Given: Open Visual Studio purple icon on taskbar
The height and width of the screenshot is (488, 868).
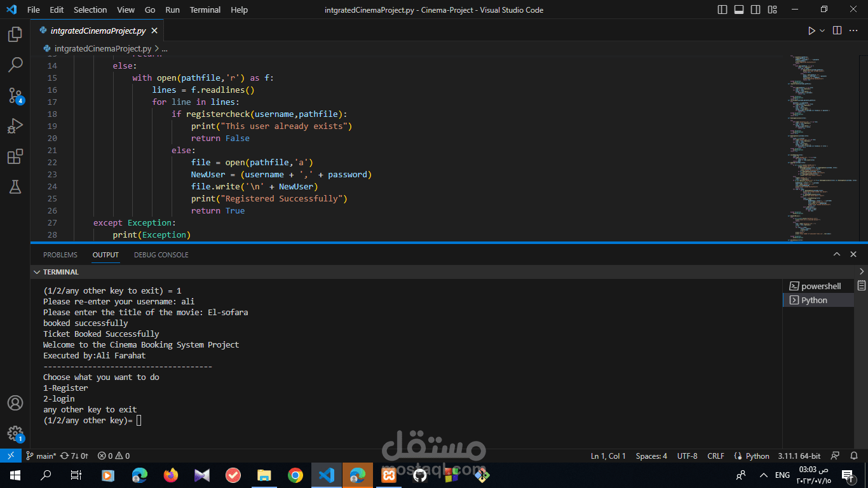Looking at the screenshot, I should click(x=202, y=475).
